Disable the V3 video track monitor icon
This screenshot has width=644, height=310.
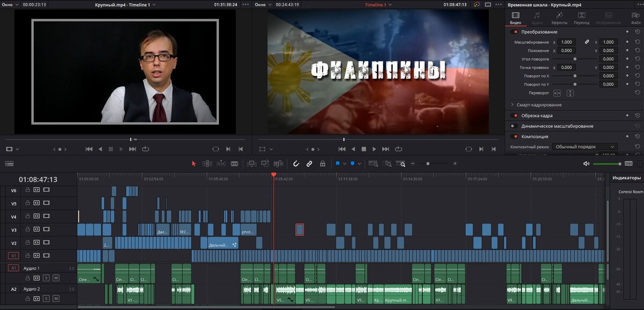point(46,230)
